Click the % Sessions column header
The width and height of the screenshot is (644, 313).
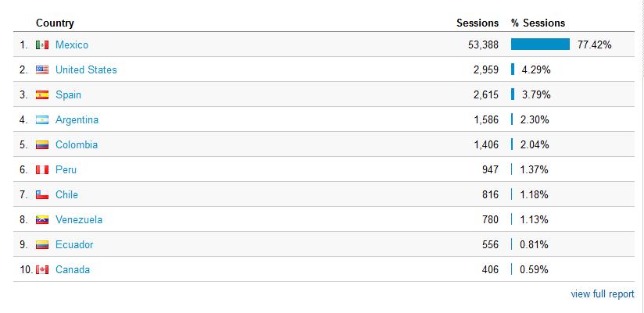538,23
